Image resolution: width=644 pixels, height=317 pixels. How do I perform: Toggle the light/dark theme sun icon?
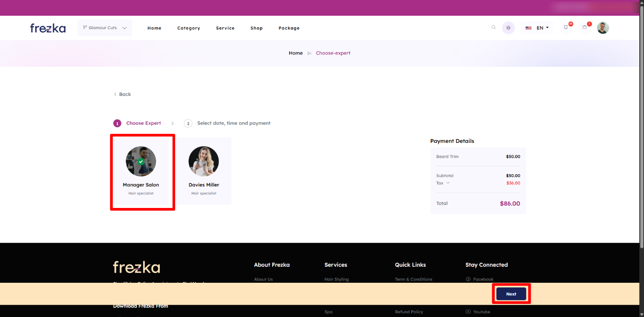(508, 28)
